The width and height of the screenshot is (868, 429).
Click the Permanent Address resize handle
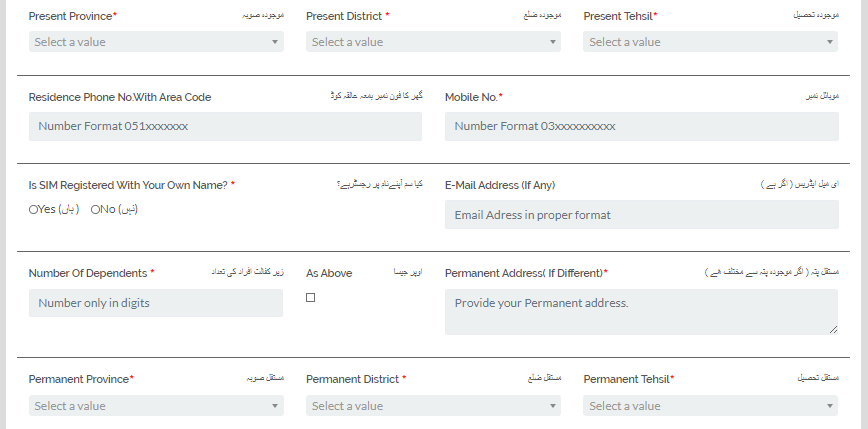(x=833, y=329)
